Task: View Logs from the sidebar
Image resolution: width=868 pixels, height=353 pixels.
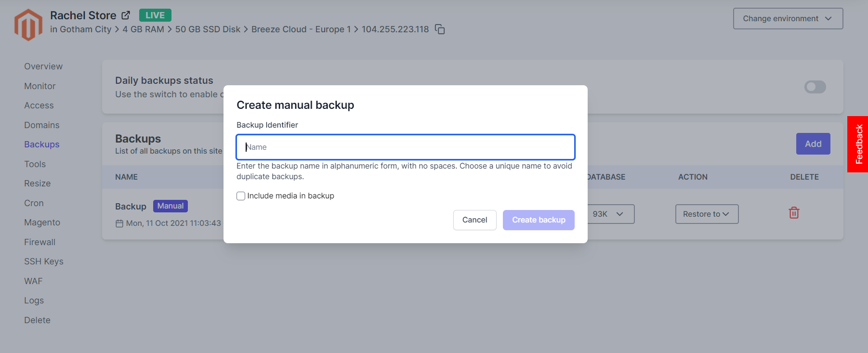Action: click(34, 301)
